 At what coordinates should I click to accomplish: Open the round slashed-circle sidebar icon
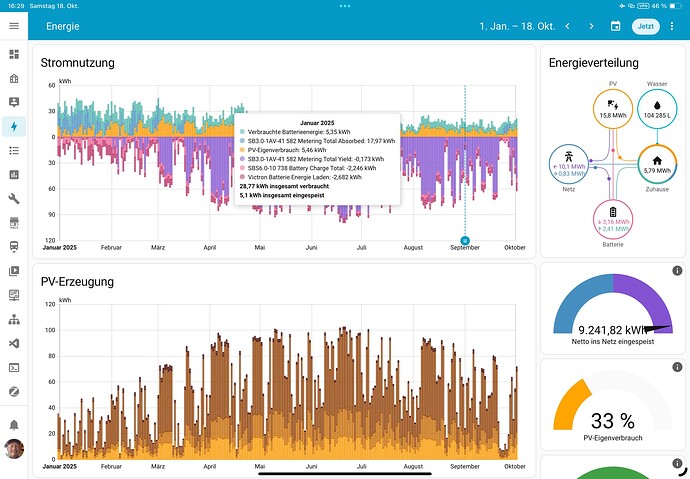(x=14, y=391)
